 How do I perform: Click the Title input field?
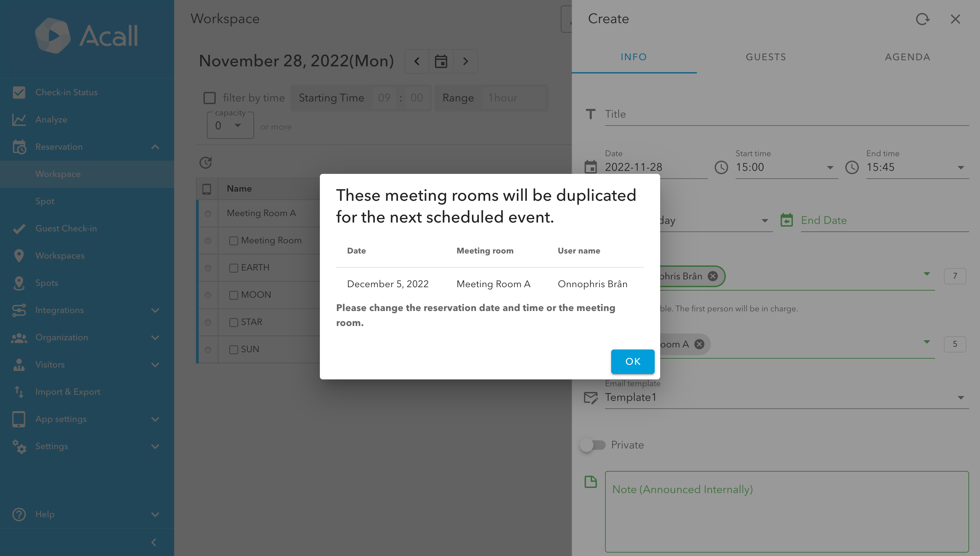point(786,114)
